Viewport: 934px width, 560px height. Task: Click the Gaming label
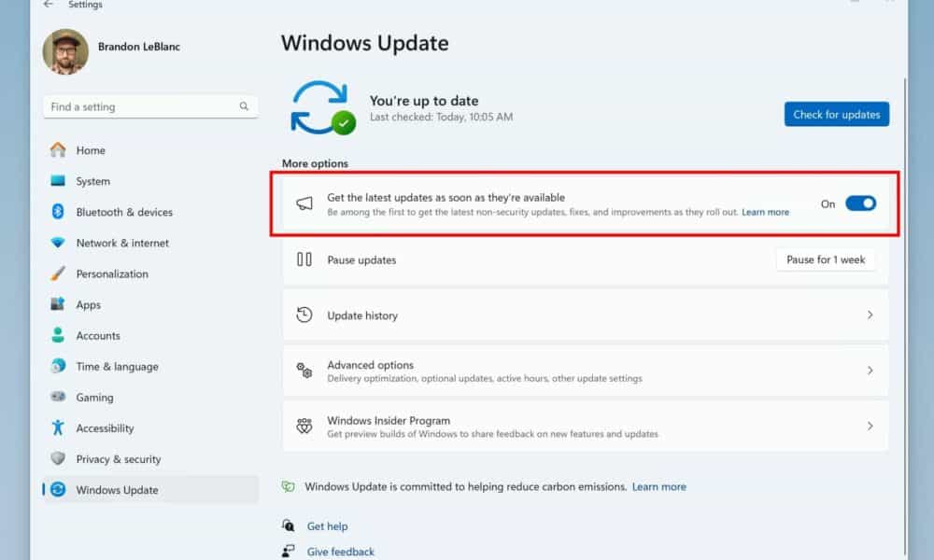coord(94,398)
